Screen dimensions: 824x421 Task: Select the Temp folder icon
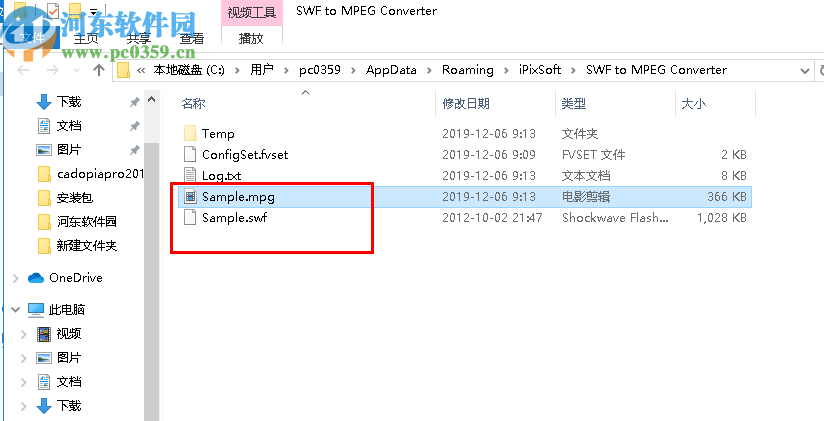pos(190,134)
